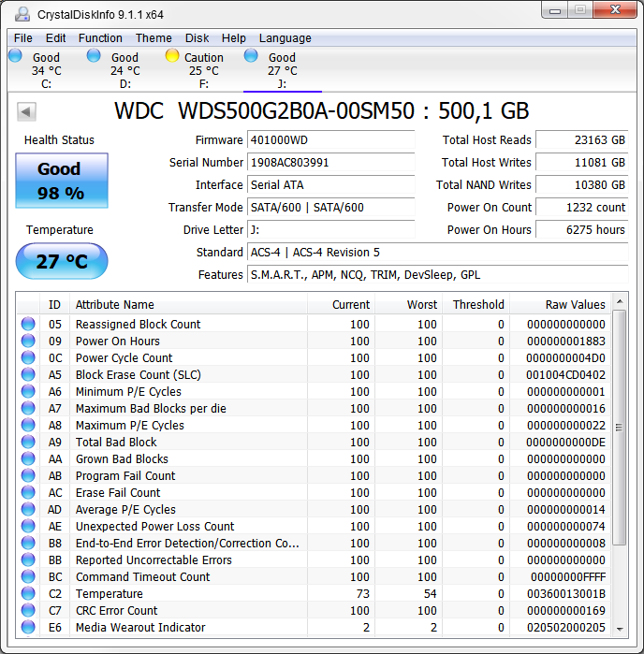Click status orb for Maximum Bad Blocks per die
Screen dimensions: 644x654
pos(28,408)
